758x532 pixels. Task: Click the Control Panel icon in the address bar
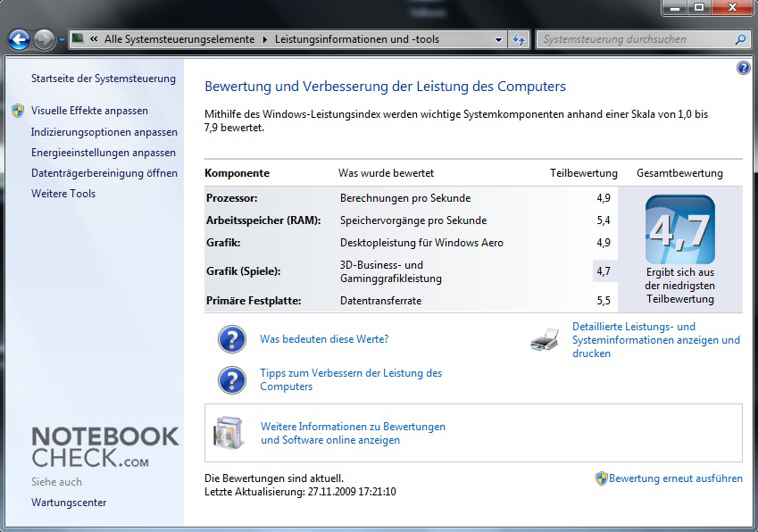tap(78, 38)
